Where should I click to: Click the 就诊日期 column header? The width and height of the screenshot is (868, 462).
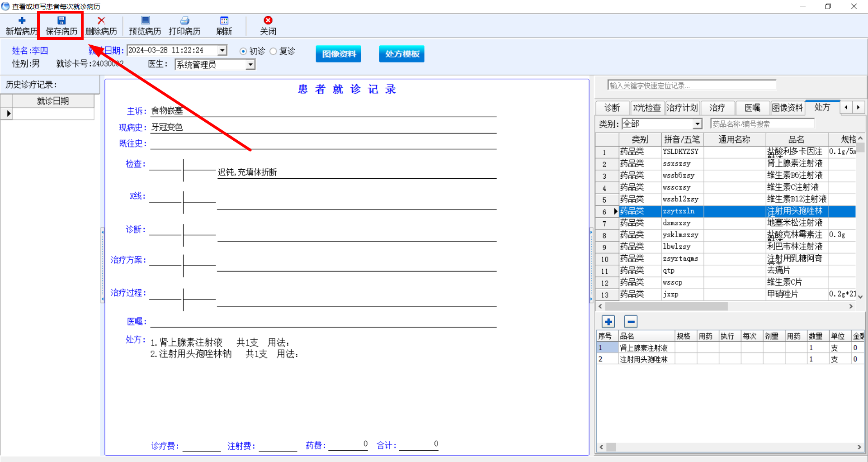tap(53, 101)
